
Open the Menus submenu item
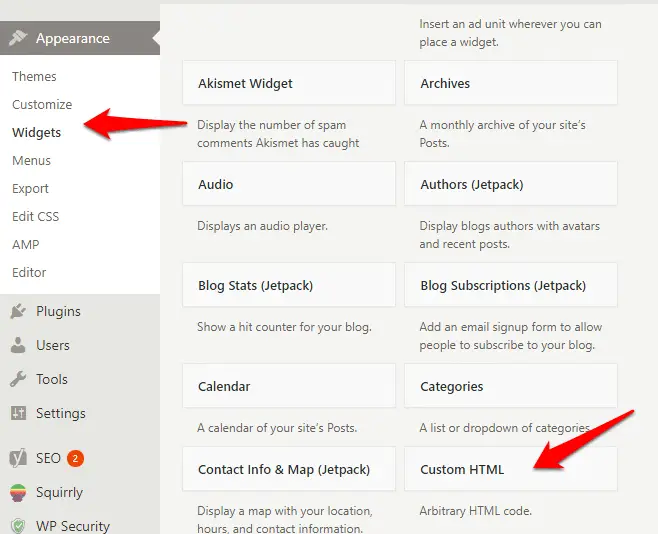(x=31, y=161)
